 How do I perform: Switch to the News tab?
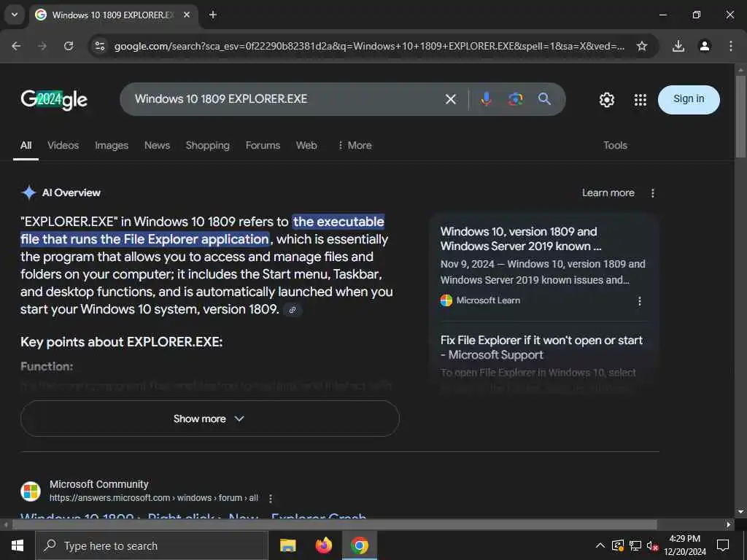pos(157,146)
